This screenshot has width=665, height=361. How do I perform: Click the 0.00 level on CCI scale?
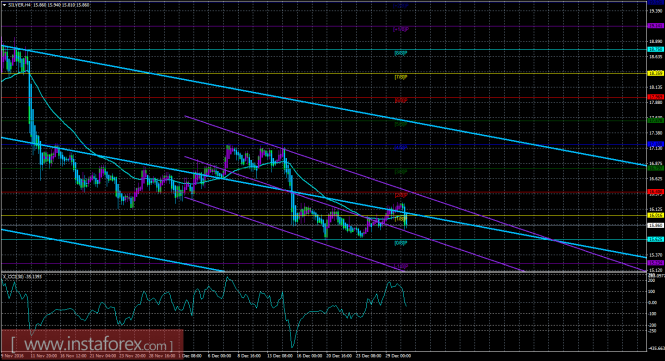[x=652, y=302]
